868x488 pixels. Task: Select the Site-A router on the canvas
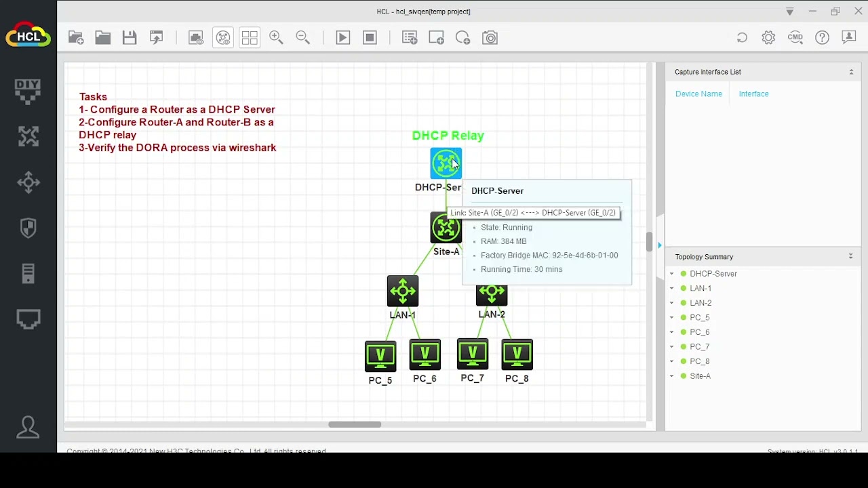446,228
